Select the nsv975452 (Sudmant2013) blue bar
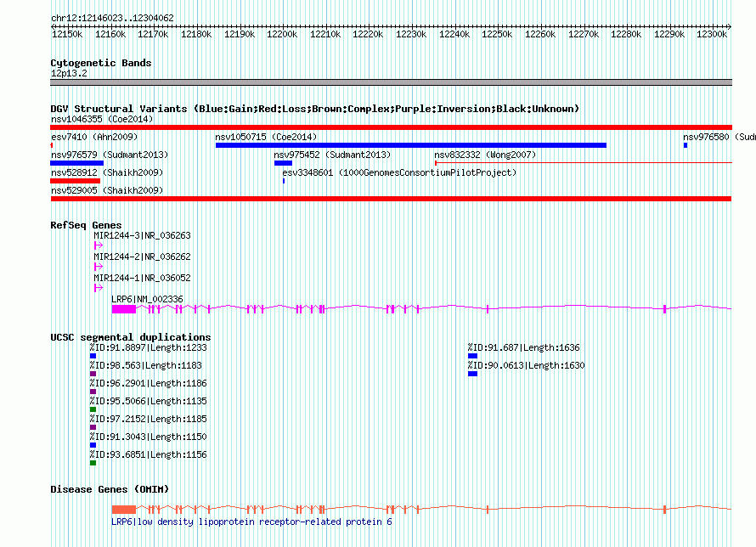The image size is (756, 547). click(283, 163)
